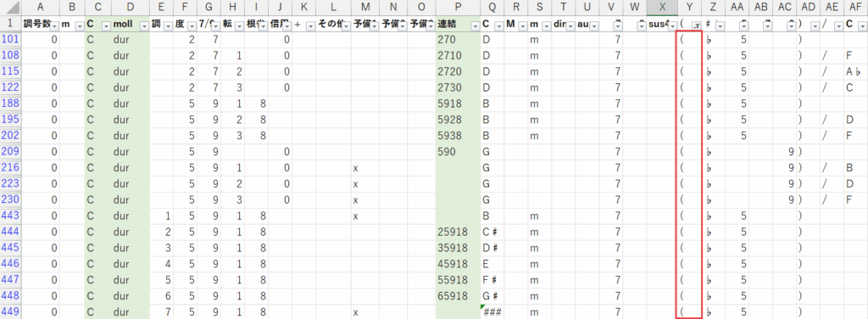Open the その他 filter dropdown in column L
The image size is (868, 319).
click(346, 25)
